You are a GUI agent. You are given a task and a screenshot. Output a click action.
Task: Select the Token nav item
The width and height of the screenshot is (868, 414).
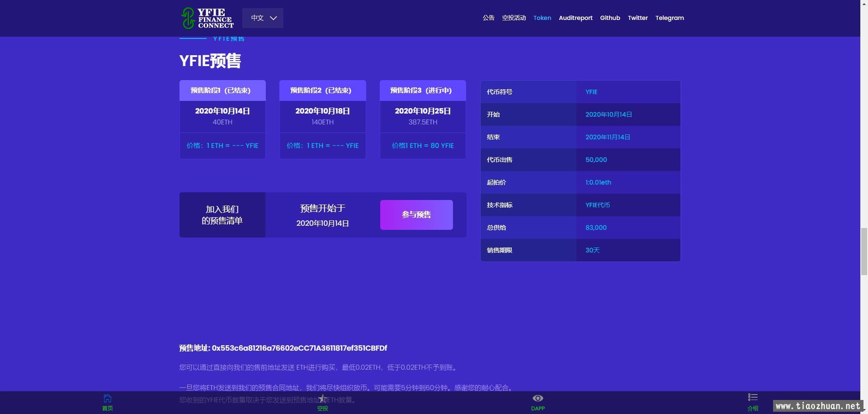point(542,18)
